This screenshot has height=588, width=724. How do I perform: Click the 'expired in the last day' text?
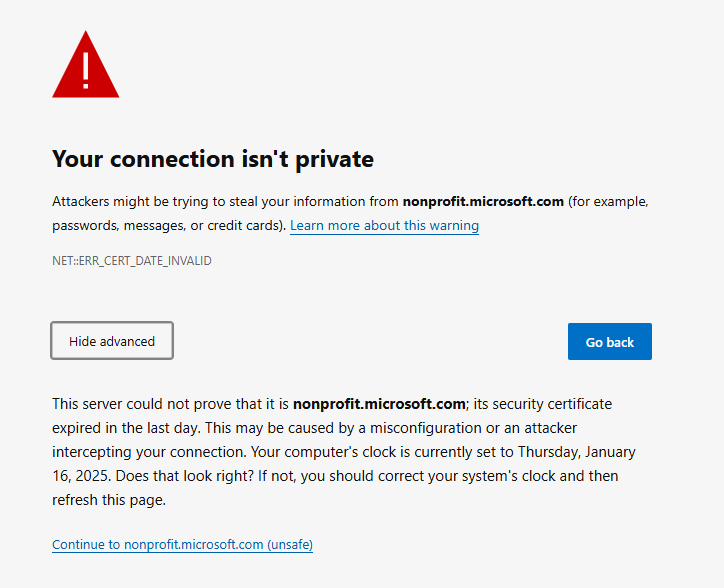(126, 428)
